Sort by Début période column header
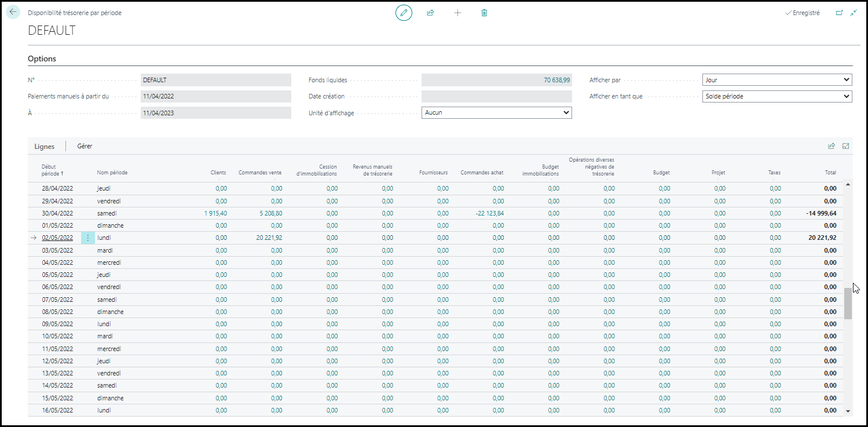868x427 pixels. [x=53, y=169]
